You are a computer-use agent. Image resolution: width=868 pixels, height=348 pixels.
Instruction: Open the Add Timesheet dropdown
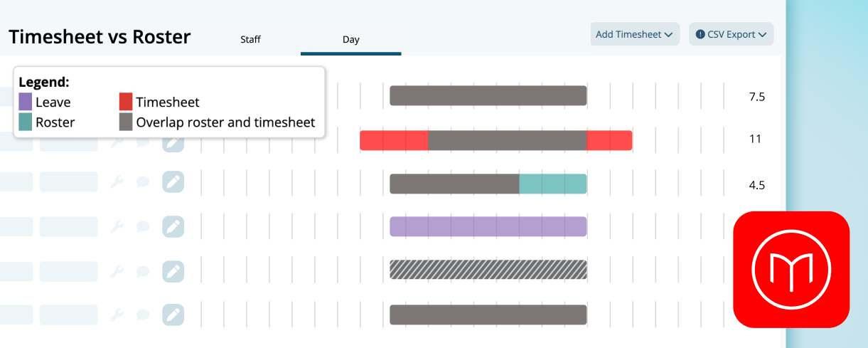point(635,34)
